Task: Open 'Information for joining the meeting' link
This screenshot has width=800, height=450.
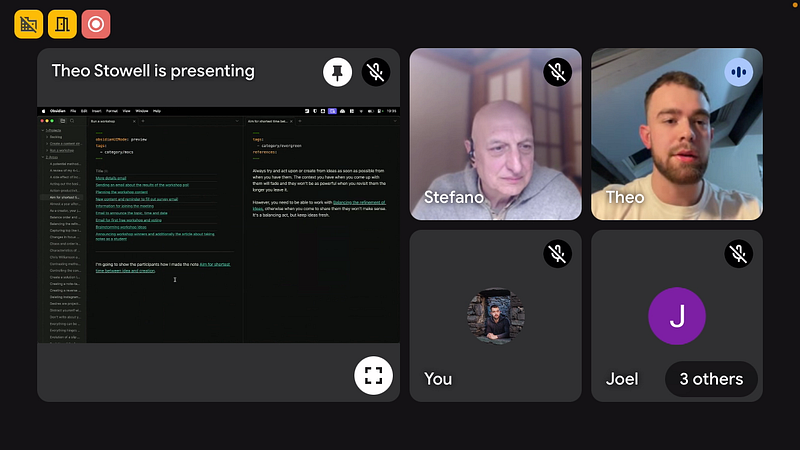Action: coord(124,206)
